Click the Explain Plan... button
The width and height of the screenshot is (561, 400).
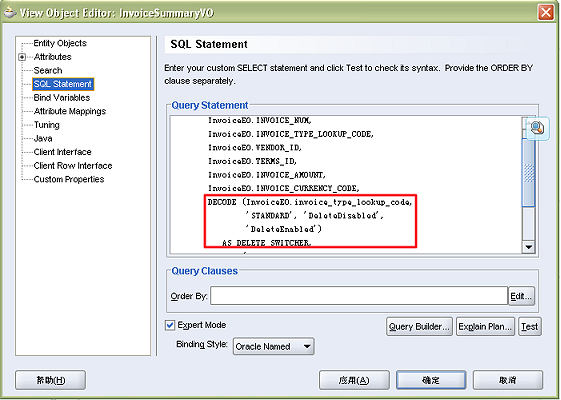(x=485, y=326)
